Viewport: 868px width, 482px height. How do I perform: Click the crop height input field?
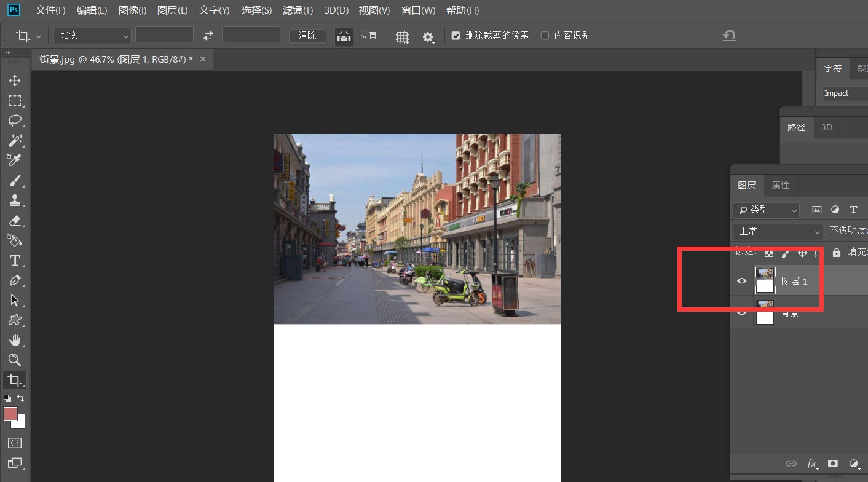point(251,35)
